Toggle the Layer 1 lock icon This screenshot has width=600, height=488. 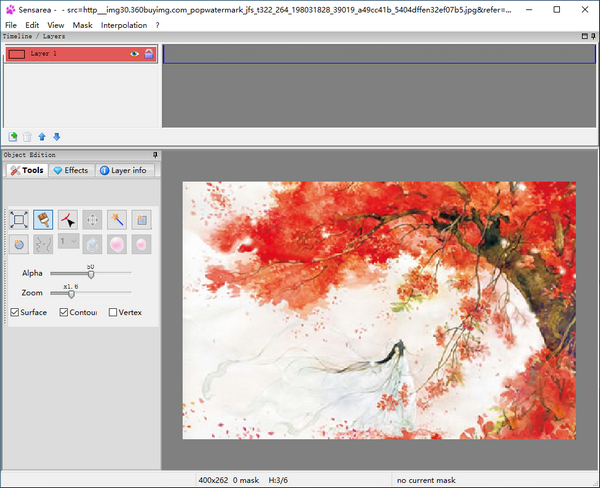tap(149, 54)
